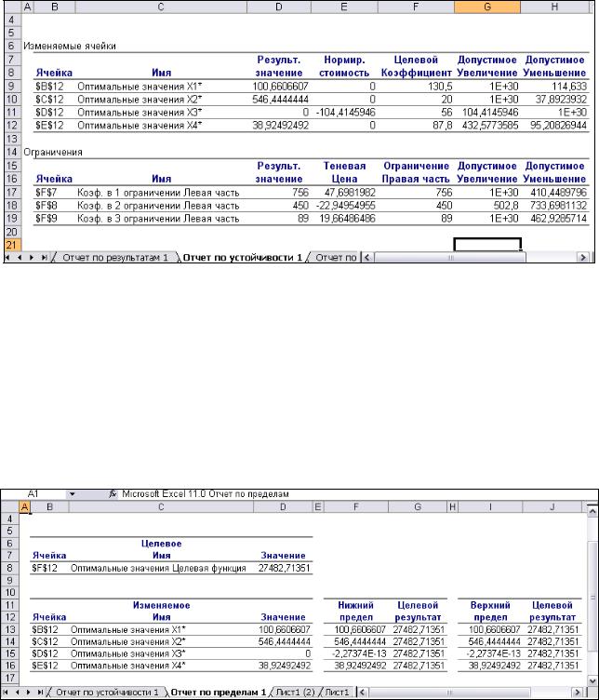Click name 'Коэф. в 2 ограничении Левая часть'

pos(158,206)
